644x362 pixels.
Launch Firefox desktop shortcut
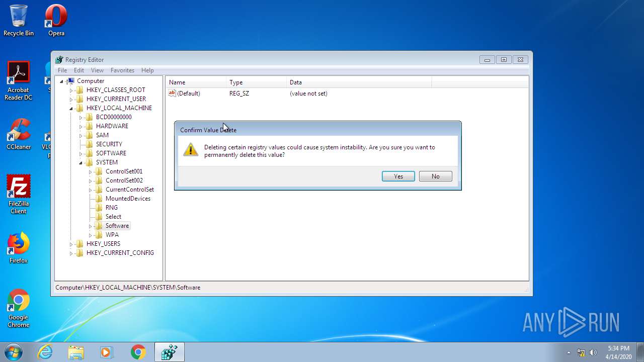tap(19, 248)
